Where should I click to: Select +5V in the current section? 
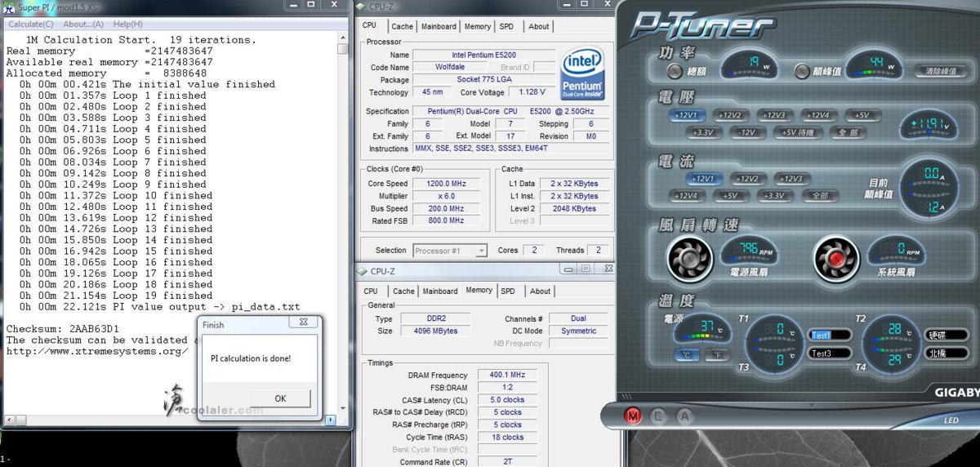point(731,195)
